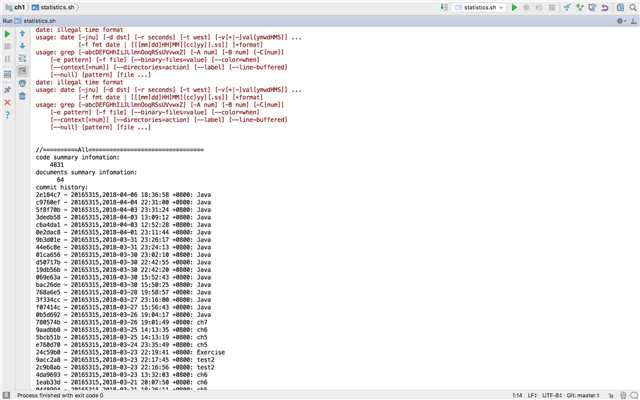
Task: Stop the process in Run panel
Action: pos(7,47)
